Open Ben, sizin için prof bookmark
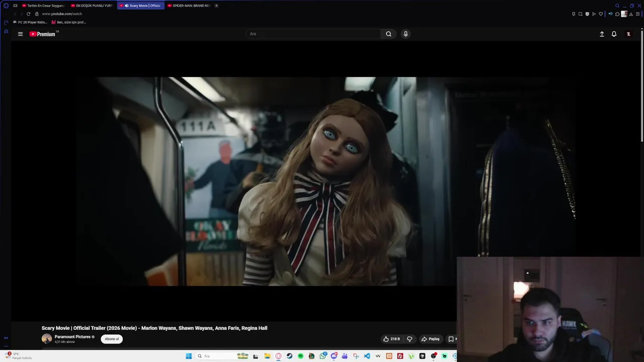This screenshot has width=644, height=362. (69, 22)
